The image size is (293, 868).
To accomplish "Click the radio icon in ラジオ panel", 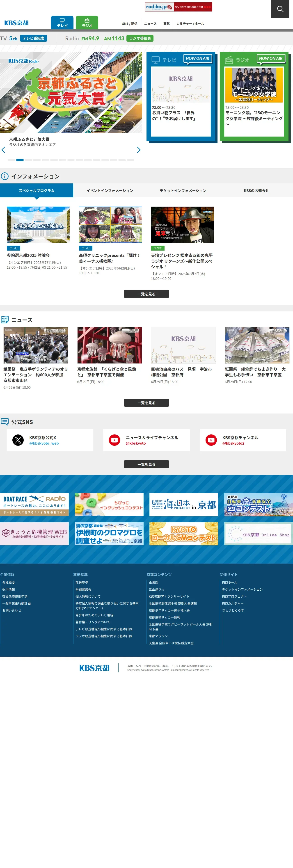I will click(229, 60).
